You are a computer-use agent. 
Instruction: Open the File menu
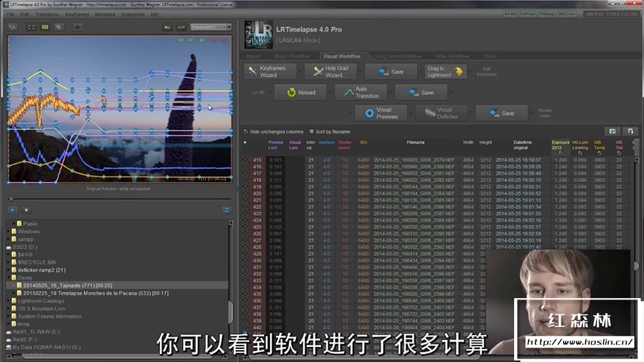[x=10, y=14]
